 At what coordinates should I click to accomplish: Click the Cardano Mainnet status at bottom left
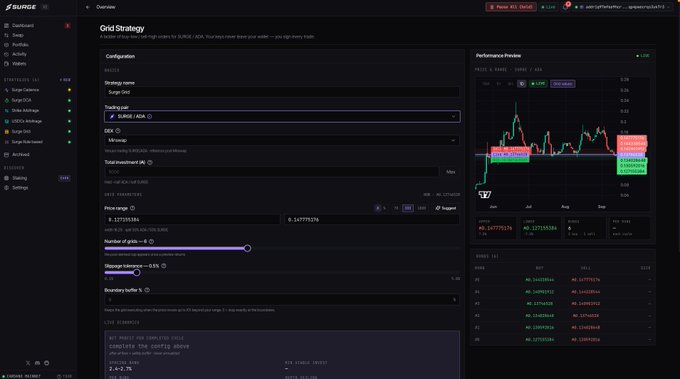coord(21,376)
